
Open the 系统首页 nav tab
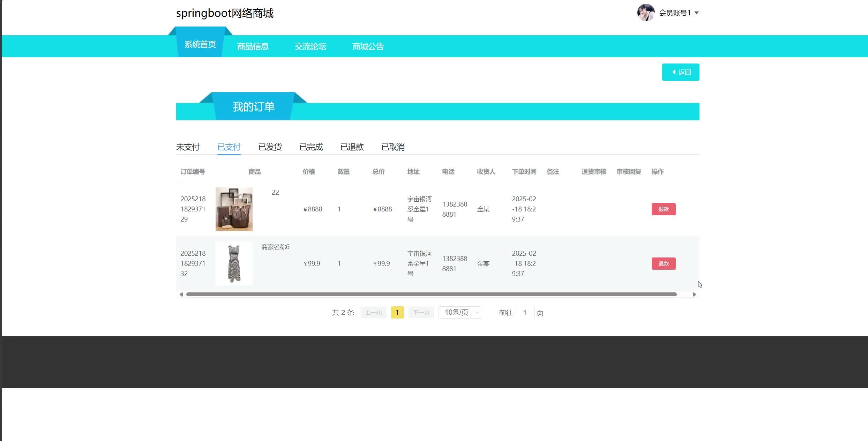(x=200, y=45)
